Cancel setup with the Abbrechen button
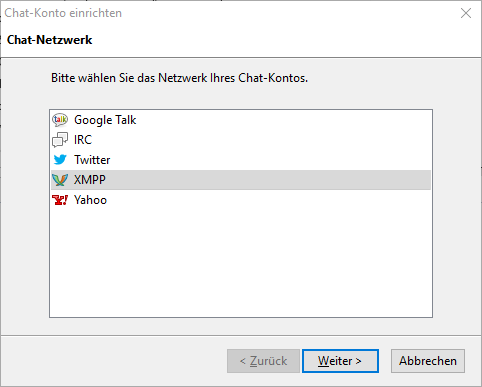The image size is (482, 387). coord(428,361)
